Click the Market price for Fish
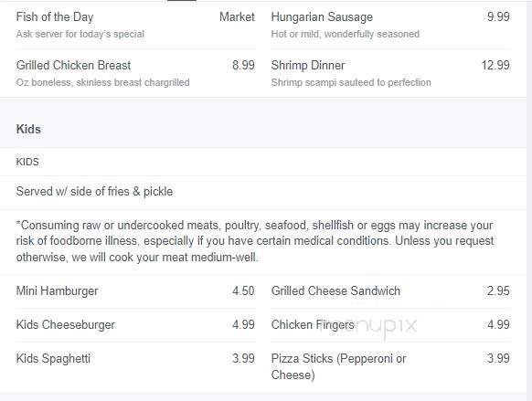This screenshot has width=532, height=401. tap(237, 17)
